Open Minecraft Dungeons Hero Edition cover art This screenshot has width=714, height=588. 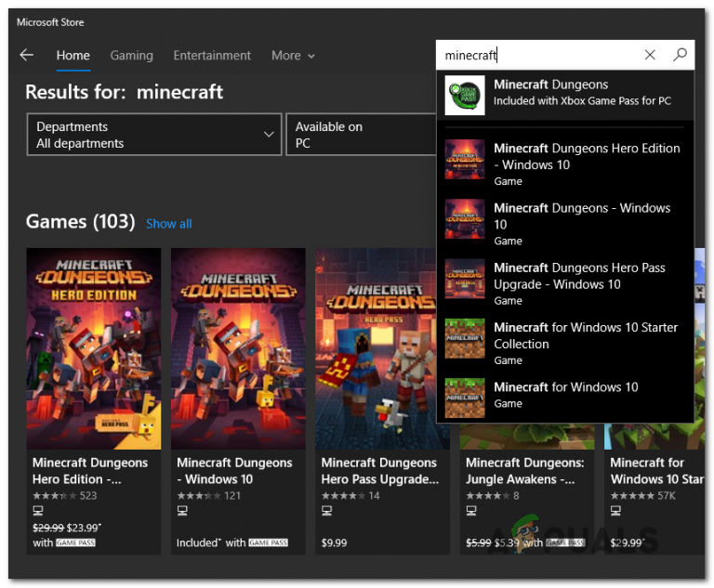94,348
